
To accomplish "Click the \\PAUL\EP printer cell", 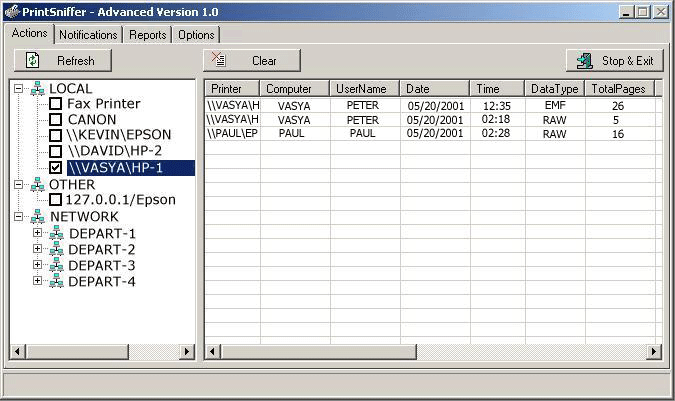I will click(232, 134).
